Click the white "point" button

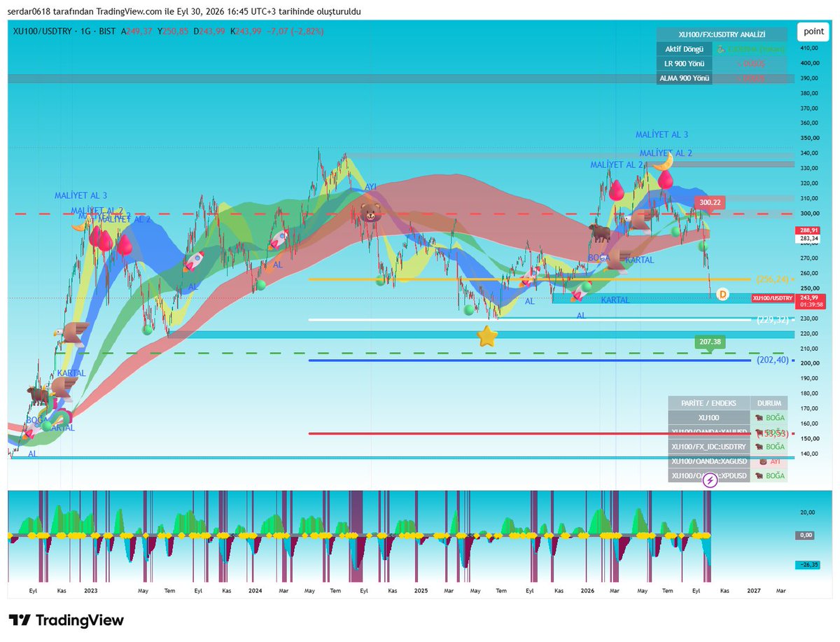[x=813, y=31]
